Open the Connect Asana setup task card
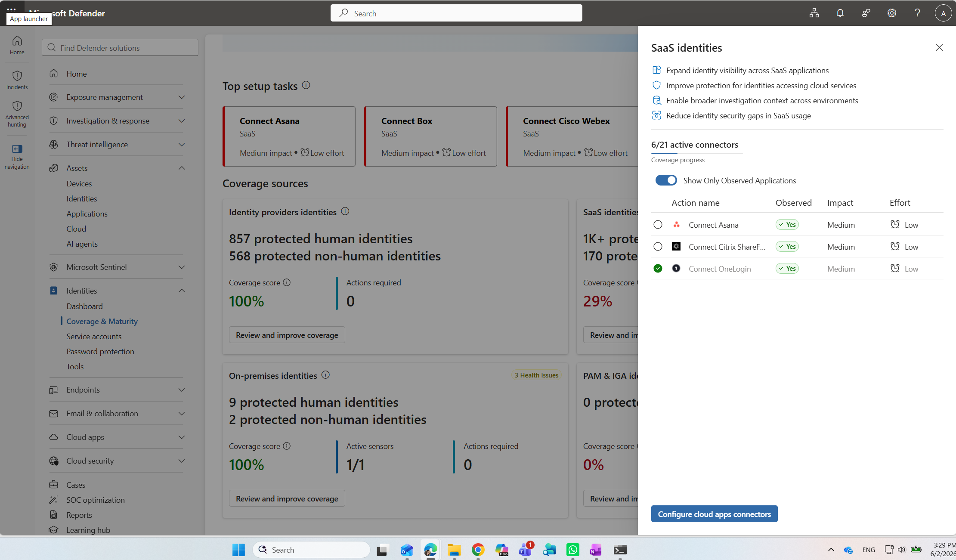 [x=289, y=136]
